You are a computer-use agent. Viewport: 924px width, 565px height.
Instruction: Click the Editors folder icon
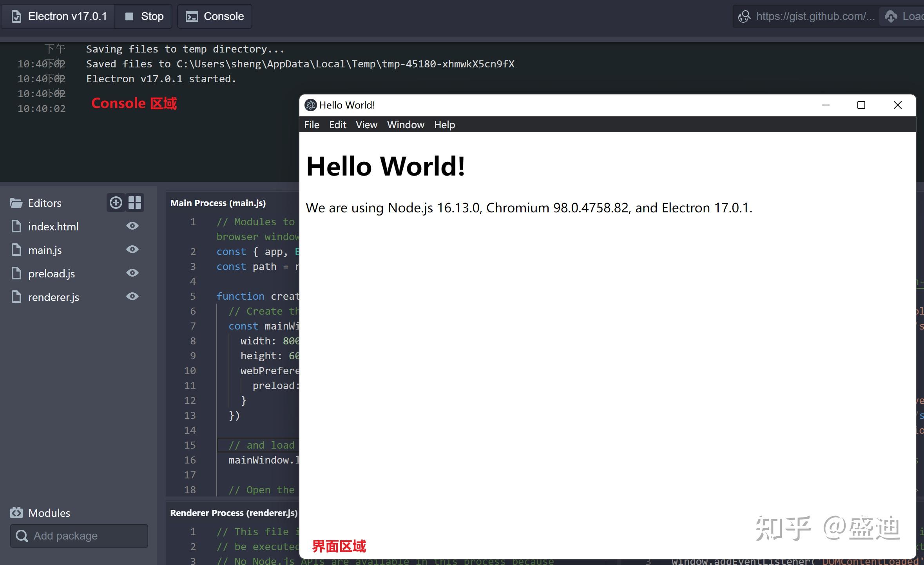(16, 203)
